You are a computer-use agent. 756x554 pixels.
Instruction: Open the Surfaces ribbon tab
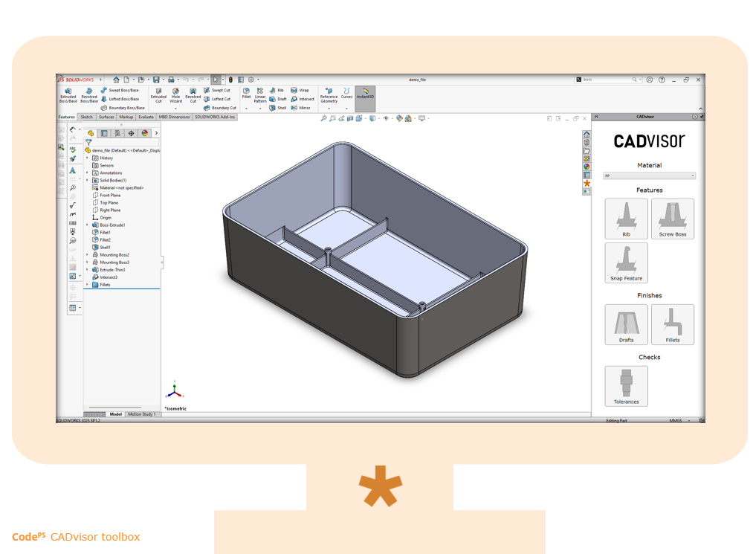pyautogui.click(x=106, y=117)
